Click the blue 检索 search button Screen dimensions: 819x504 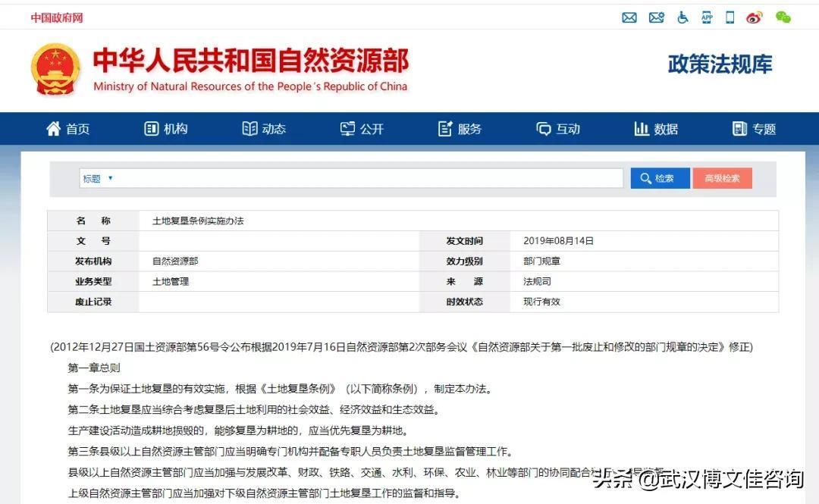(x=660, y=179)
